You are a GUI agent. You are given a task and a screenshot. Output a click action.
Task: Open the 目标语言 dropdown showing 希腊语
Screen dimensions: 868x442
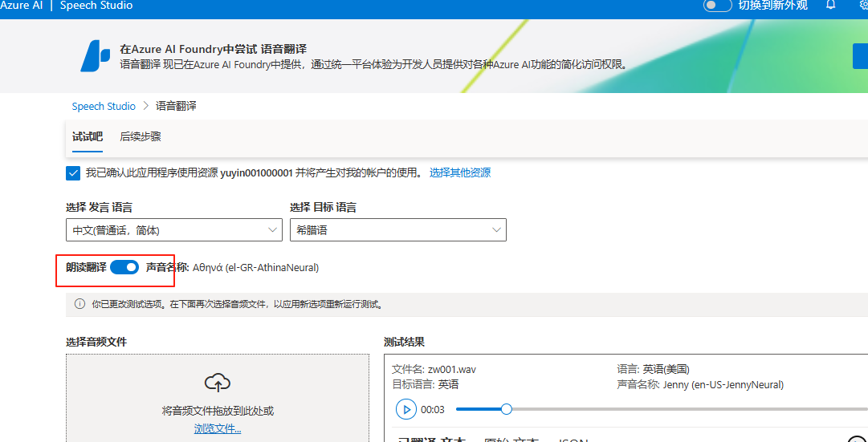[398, 229]
